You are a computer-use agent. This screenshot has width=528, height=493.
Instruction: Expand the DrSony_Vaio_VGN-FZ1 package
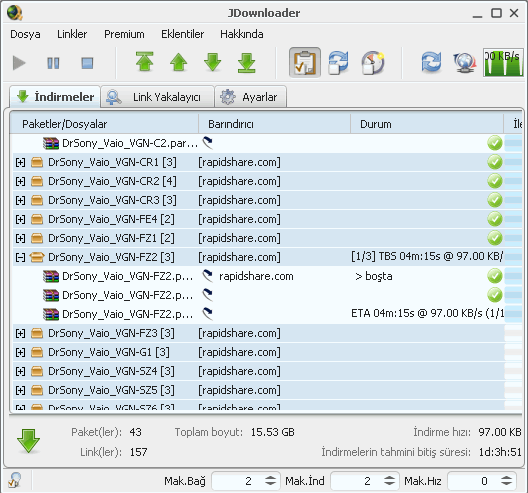(20, 238)
